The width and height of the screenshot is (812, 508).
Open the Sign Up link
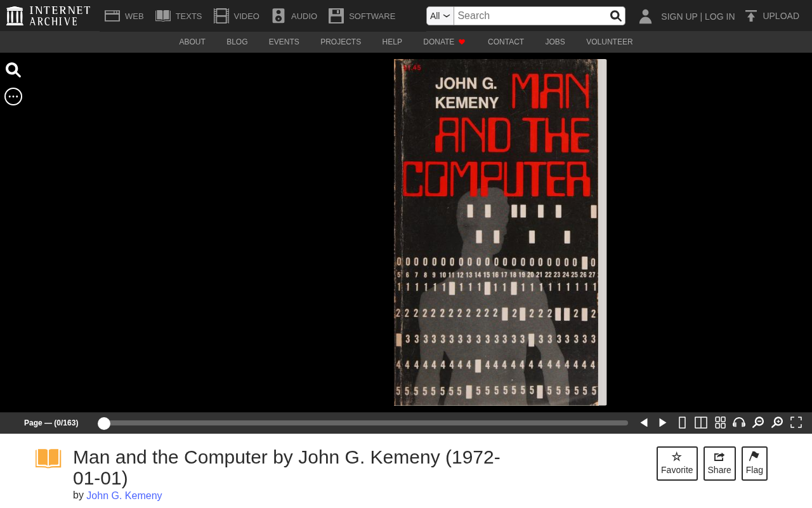679,17
